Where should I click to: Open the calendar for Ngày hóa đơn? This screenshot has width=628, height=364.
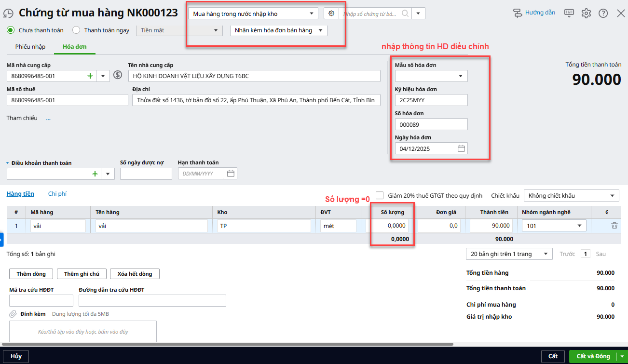(461, 148)
